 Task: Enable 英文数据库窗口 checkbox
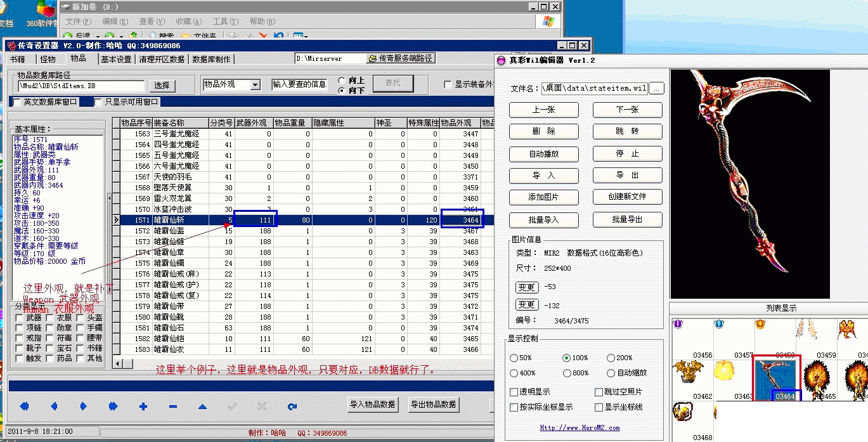pyautogui.click(x=17, y=101)
